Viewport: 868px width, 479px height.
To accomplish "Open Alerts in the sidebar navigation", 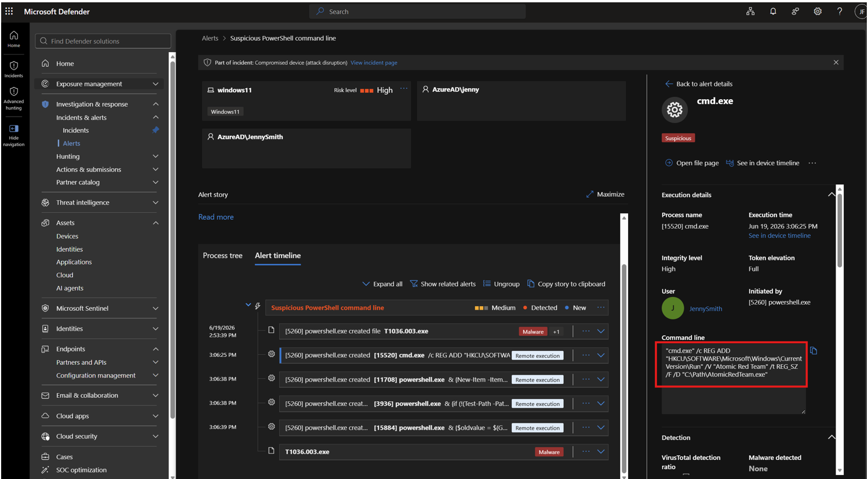I will pyautogui.click(x=71, y=143).
